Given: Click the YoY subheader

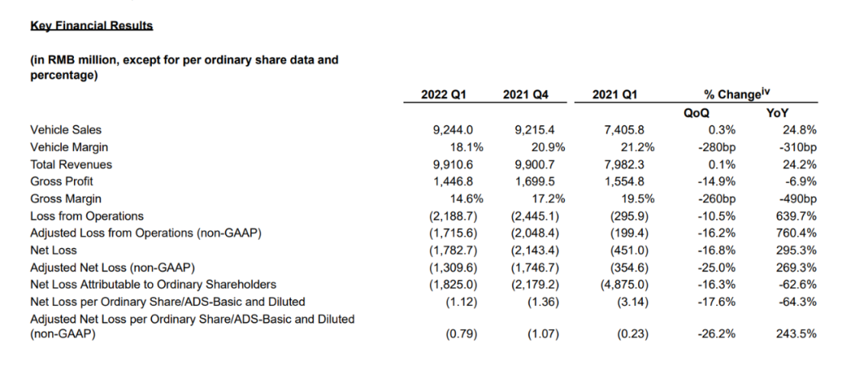Looking at the screenshot, I should pyautogui.click(x=777, y=113).
